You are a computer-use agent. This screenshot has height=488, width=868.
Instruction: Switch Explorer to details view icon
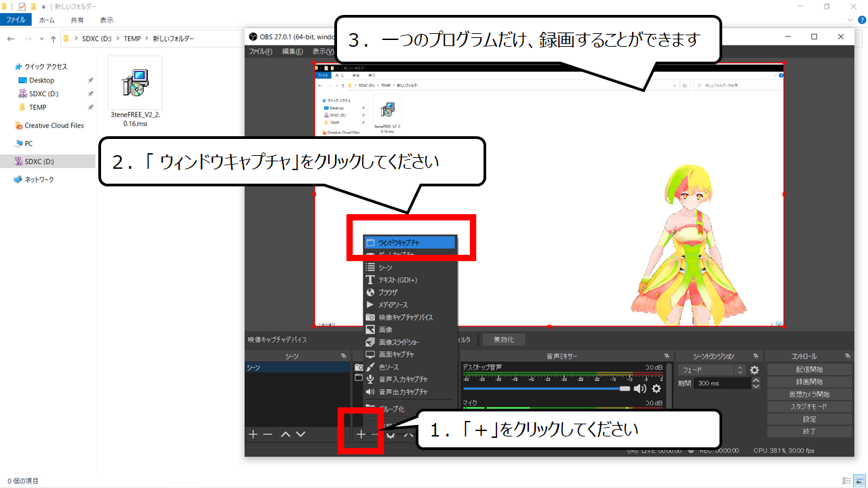point(845,481)
